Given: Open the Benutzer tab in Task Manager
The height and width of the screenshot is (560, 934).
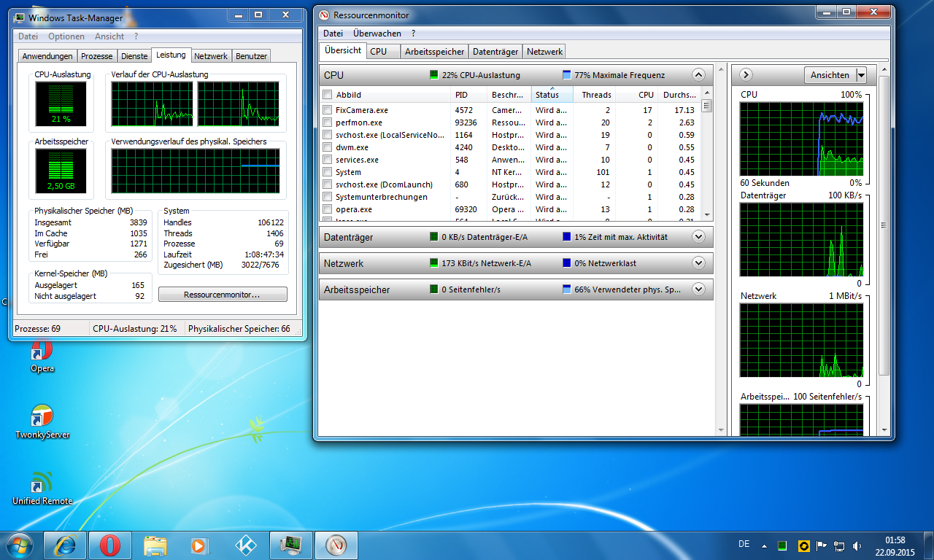Looking at the screenshot, I should tap(252, 56).
